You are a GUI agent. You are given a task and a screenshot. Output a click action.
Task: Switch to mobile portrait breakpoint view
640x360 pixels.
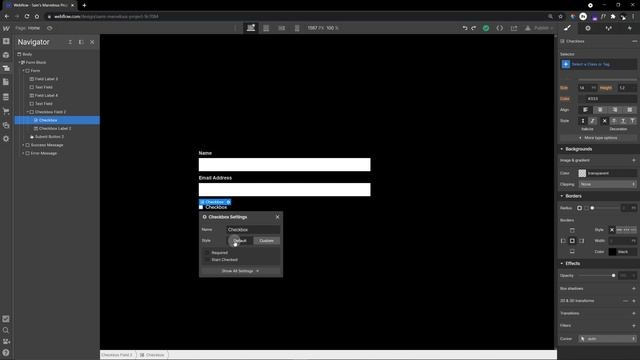click(297, 28)
